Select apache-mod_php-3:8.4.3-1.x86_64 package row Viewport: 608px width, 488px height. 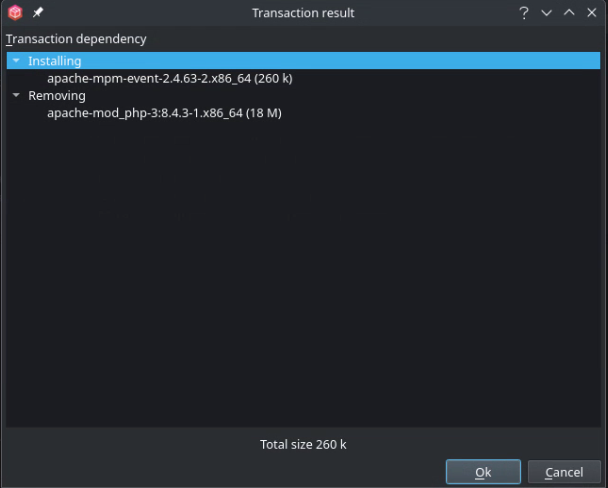303,113
